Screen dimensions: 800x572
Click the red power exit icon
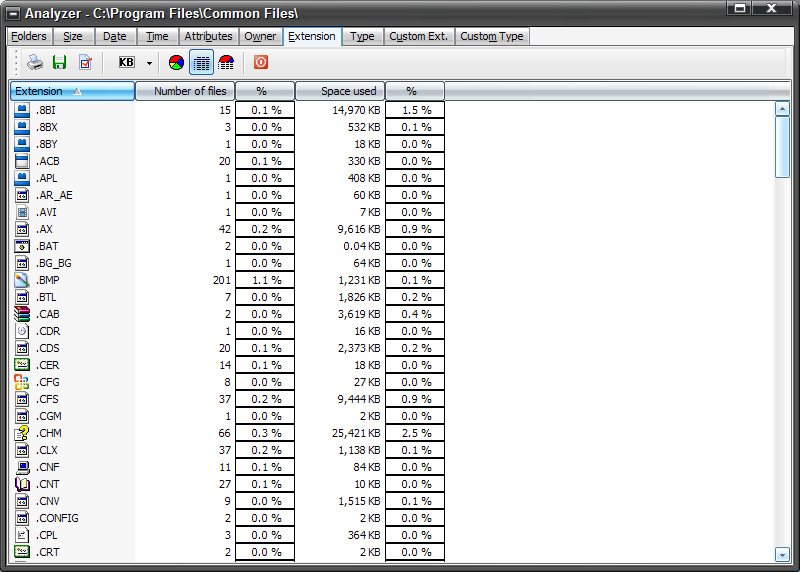261,62
